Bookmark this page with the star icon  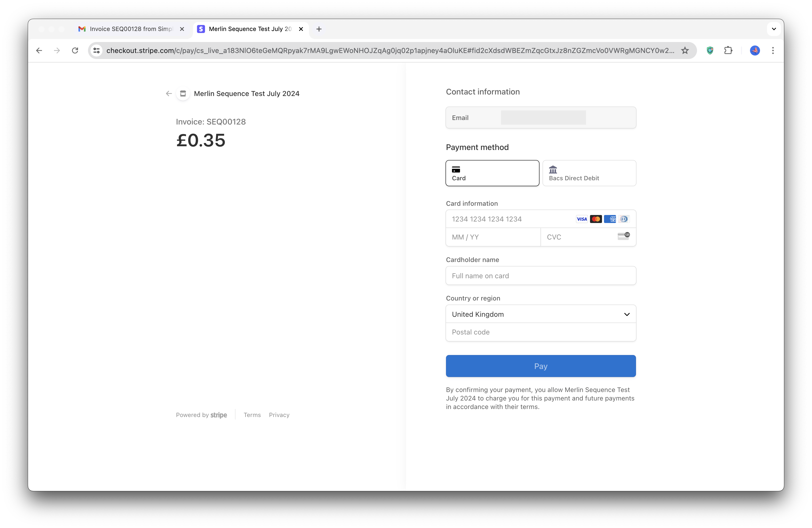click(x=685, y=50)
